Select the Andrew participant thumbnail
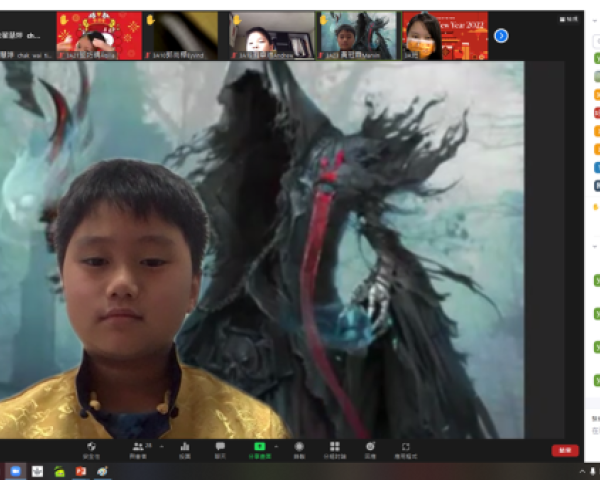Screen dimensions: 600x480 click(x=272, y=36)
